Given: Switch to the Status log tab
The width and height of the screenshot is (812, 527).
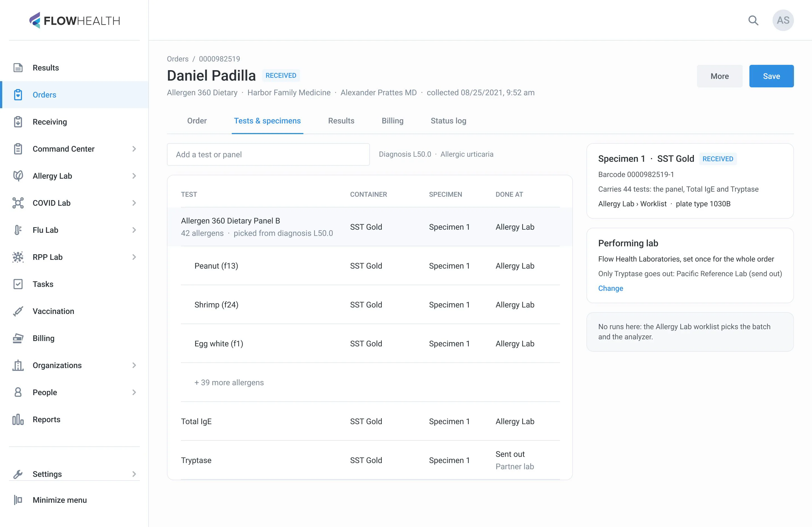Looking at the screenshot, I should coord(448,121).
